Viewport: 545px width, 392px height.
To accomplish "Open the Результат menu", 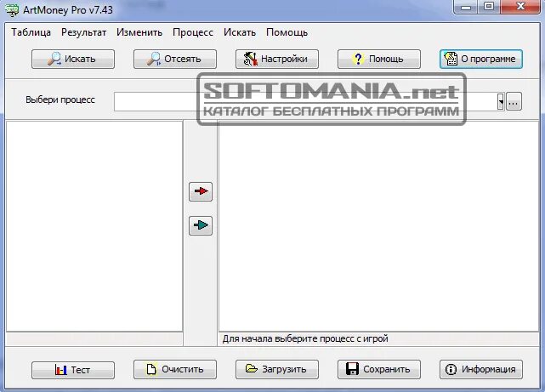I will coord(84,32).
